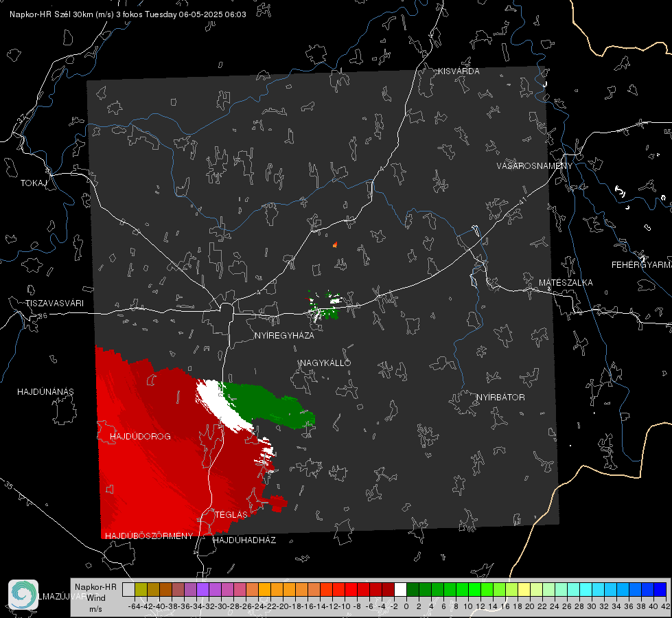672x618 pixels.
Task: Click road number 35 at the lower left
Action: point(8,485)
